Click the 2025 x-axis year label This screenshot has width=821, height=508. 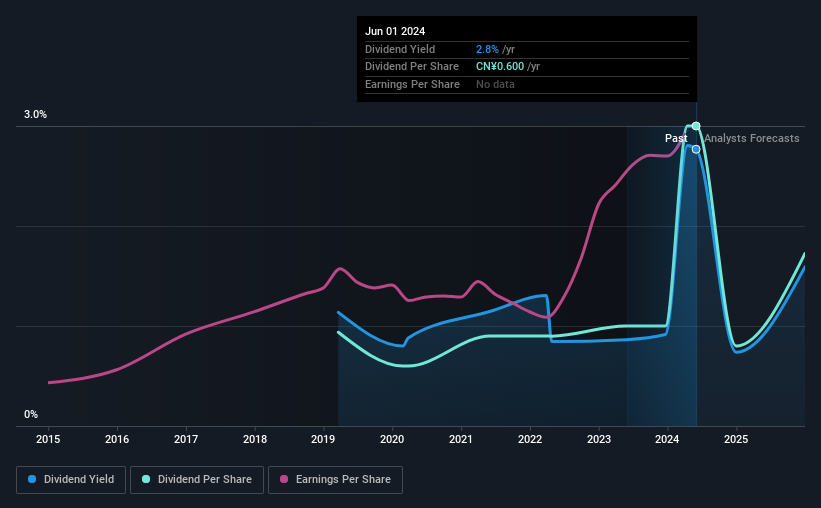pyautogui.click(x=736, y=439)
